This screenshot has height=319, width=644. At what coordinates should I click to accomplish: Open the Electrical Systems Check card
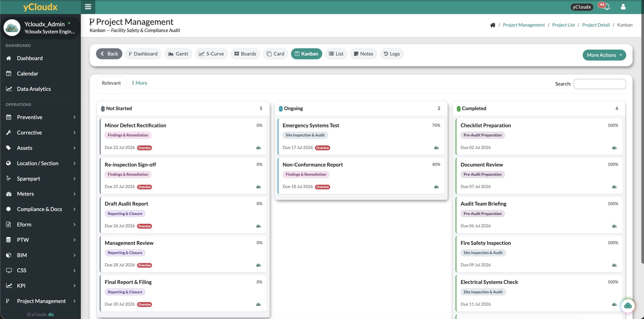pos(539,293)
